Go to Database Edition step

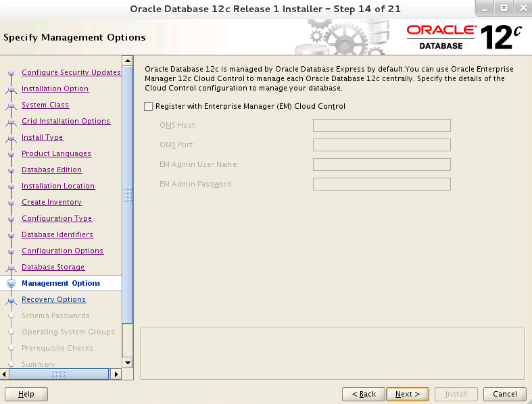click(51, 170)
